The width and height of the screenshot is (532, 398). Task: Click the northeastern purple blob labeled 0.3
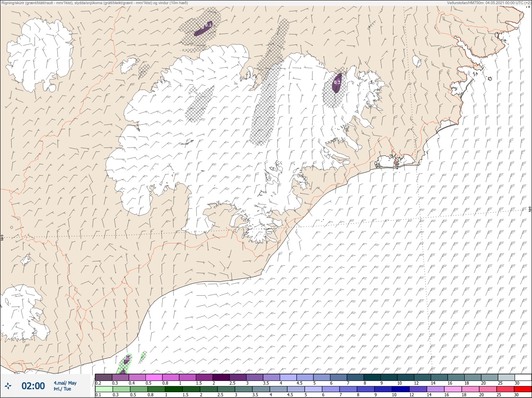click(x=337, y=83)
